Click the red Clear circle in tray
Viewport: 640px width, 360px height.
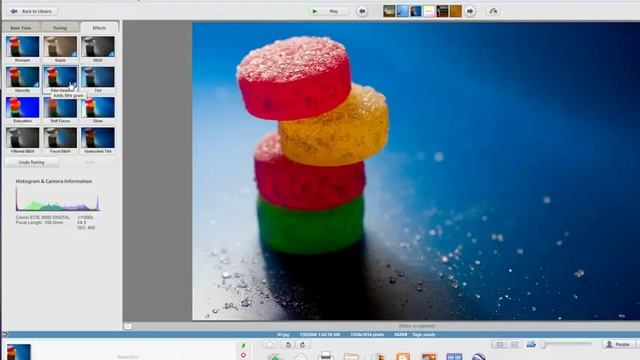(x=243, y=355)
